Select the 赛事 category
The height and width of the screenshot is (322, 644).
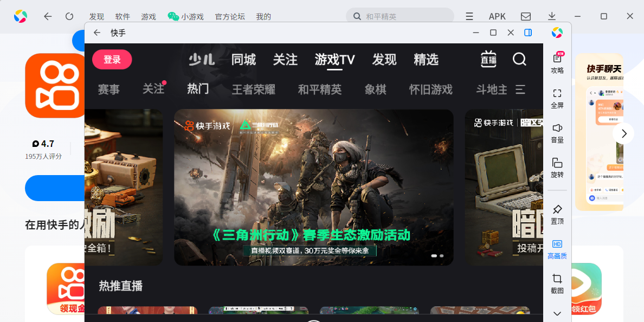tap(109, 89)
